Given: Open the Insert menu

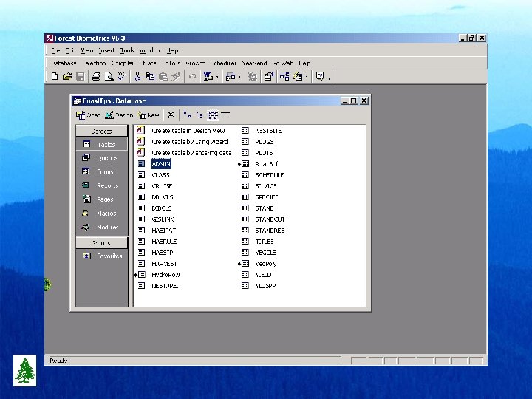Looking at the screenshot, I should pyautogui.click(x=106, y=50).
